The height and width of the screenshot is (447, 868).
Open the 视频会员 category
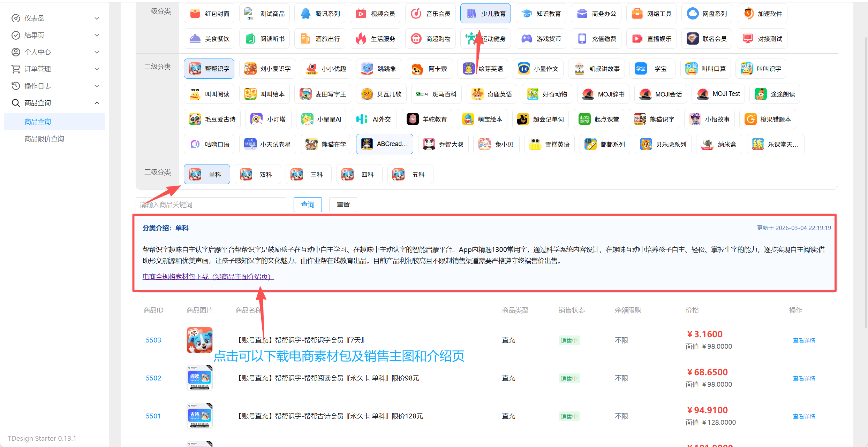[375, 13]
